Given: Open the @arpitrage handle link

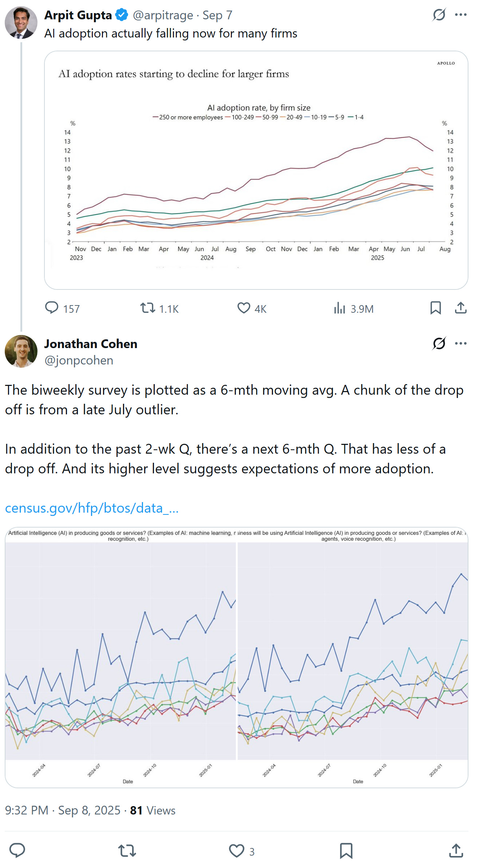Looking at the screenshot, I should point(163,15).
